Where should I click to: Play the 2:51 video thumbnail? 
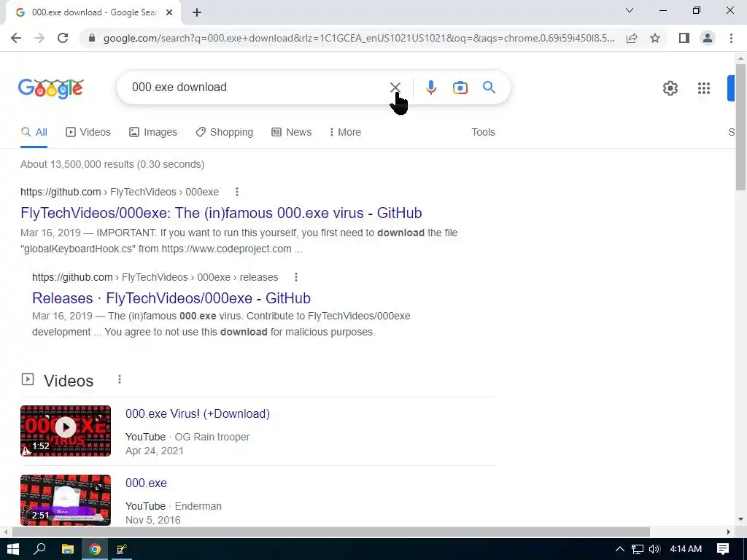click(x=66, y=500)
